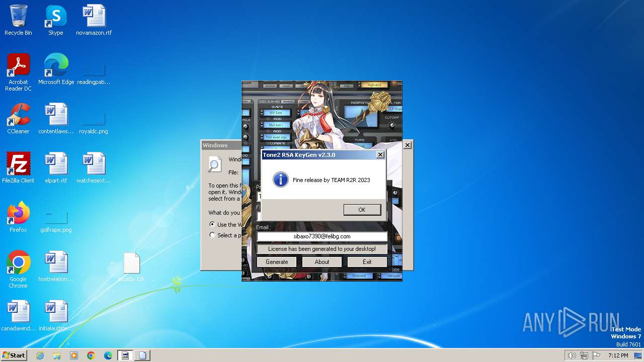Click the clock showing 7:12 PM
Screen dimensions: 644x362
618,355
